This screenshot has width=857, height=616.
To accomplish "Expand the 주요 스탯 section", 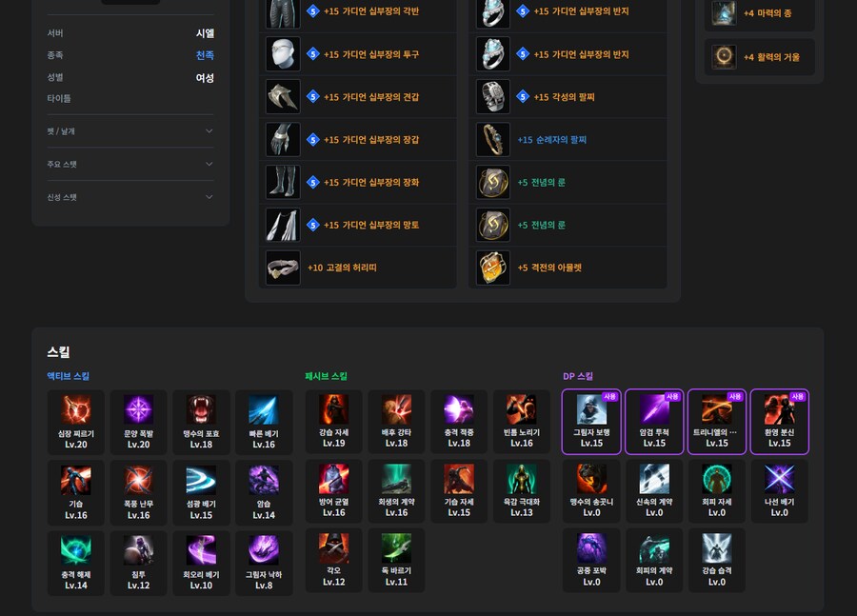I will point(130,164).
